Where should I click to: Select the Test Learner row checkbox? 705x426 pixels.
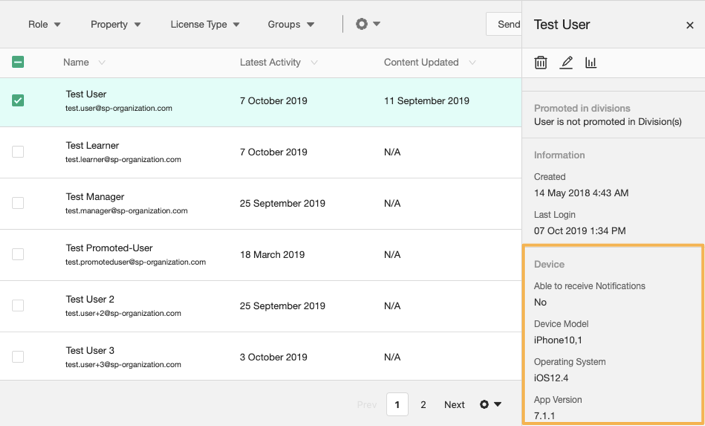(x=18, y=152)
